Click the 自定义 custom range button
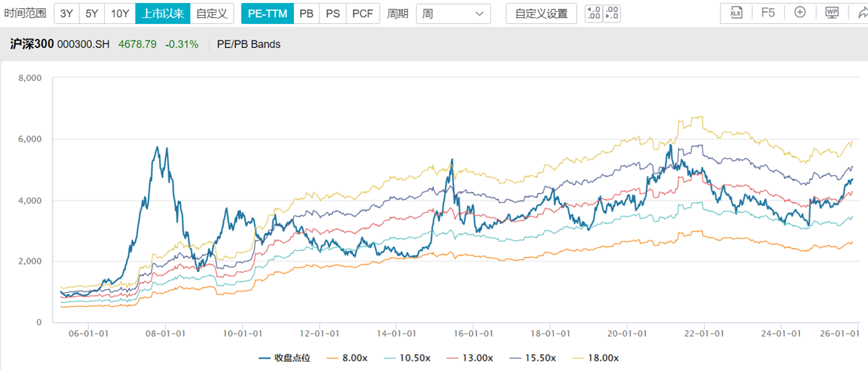Viewport: 868px width, 370px height. click(x=213, y=13)
